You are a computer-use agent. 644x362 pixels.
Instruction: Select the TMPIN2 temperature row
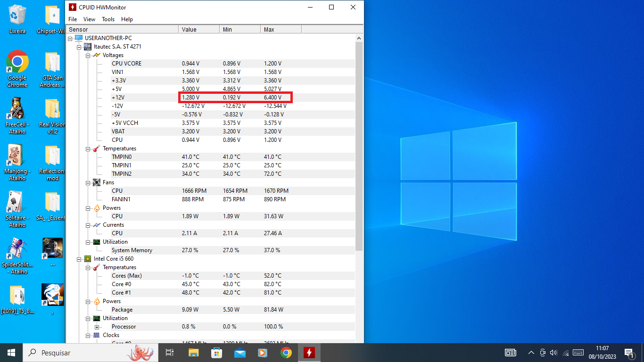click(x=232, y=174)
